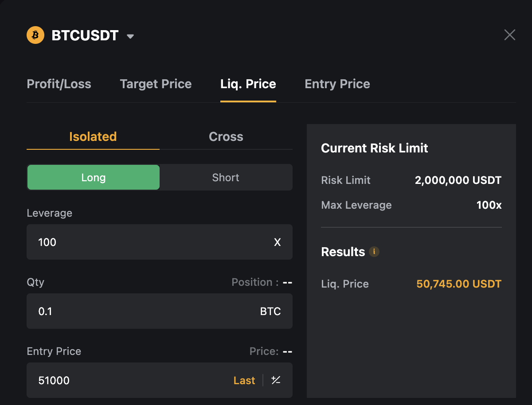
Task: Expand the BTCUSDT symbol dropdown arrow
Action: click(x=130, y=36)
